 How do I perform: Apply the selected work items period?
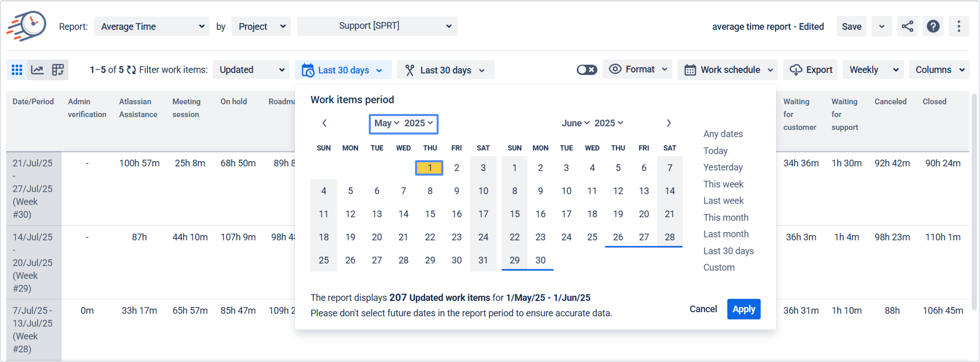[x=743, y=309]
